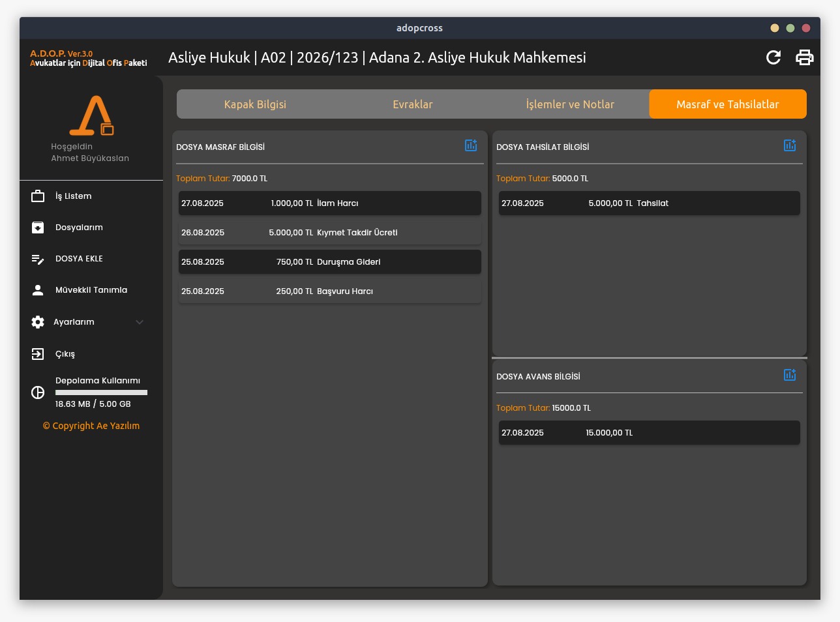Screen dimensions: 840x622
Task: Click the printer icon to print
Action: (805, 57)
